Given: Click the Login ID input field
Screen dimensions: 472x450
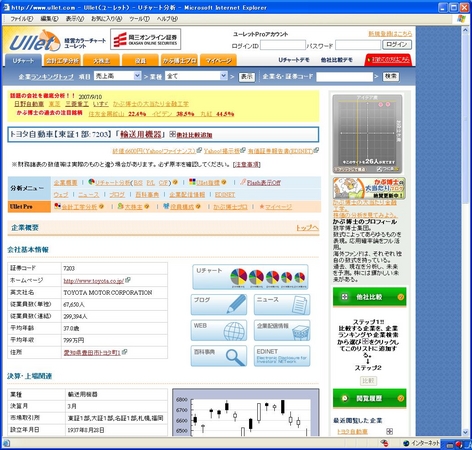Looking at the screenshot, I should tap(283, 45).
